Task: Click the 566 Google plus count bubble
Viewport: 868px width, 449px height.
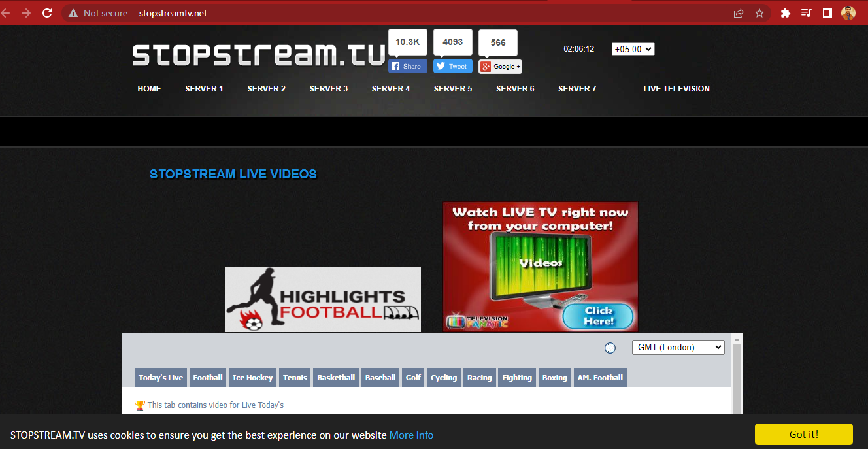Action: (x=498, y=42)
